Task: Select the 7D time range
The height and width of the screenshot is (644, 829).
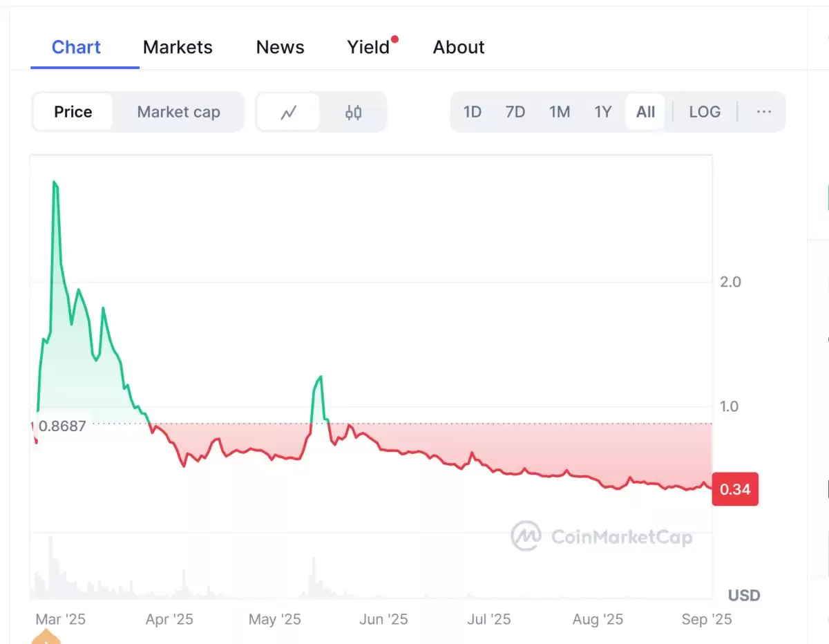Action: click(515, 112)
